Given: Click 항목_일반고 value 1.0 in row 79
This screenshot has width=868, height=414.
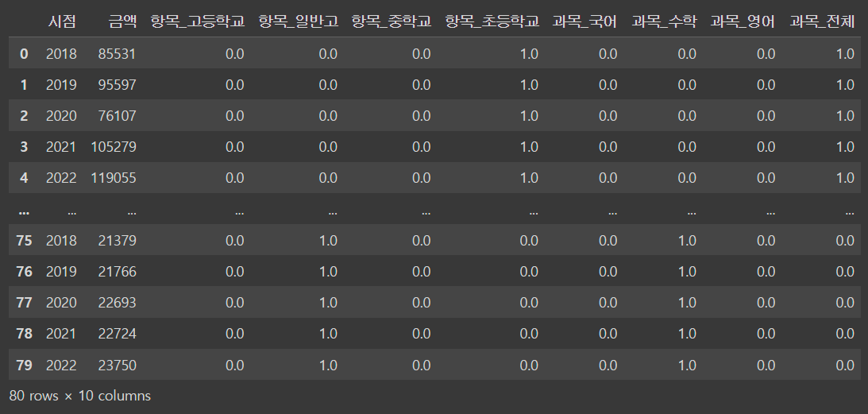Looking at the screenshot, I should [328, 366].
